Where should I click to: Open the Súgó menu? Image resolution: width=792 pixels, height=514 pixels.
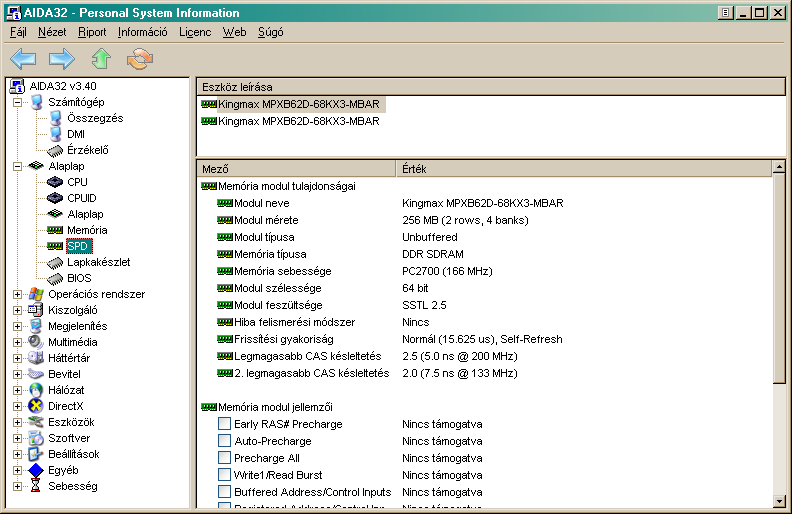pyautogui.click(x=271, y=32)
